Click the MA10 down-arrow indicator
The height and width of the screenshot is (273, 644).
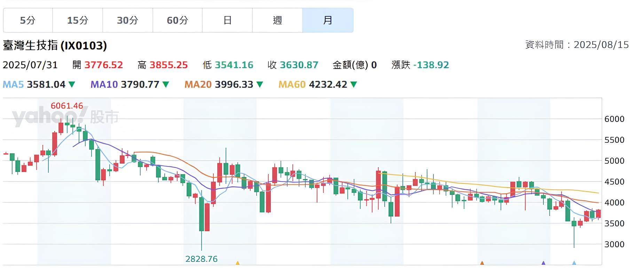(166, 84)
